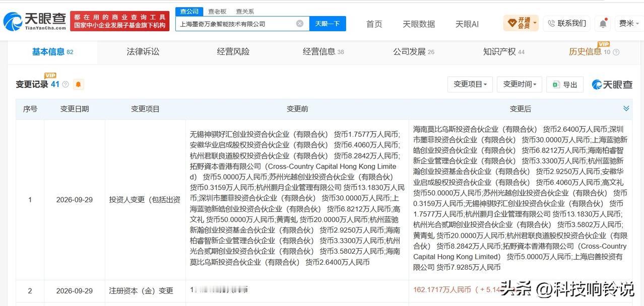This screenshot has height=306, width=644.
Task: Run search with 天眼一下 button
Action: point(328,24)
